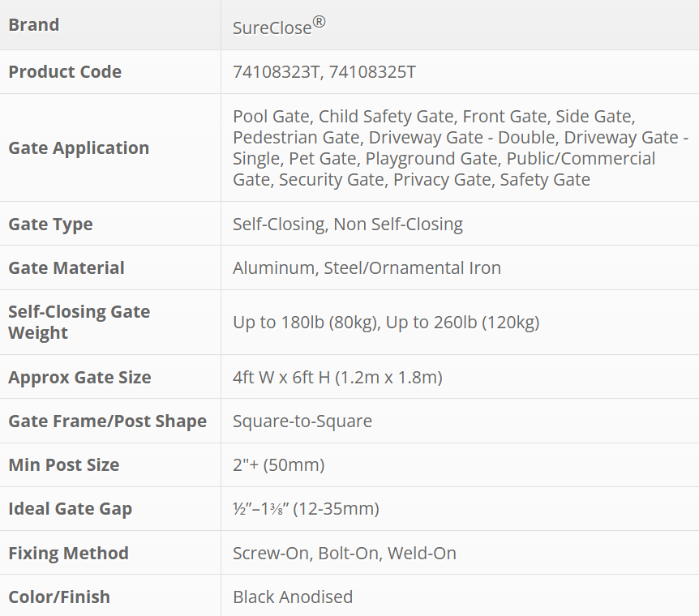The height and width of the screenshot is (616, 699).
Task: Click the Gate Type label
Action: tap(50, 225)
